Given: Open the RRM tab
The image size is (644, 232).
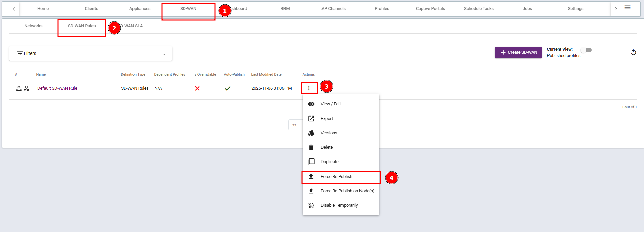Looking at the screenshot, I should tap(285, 9).
